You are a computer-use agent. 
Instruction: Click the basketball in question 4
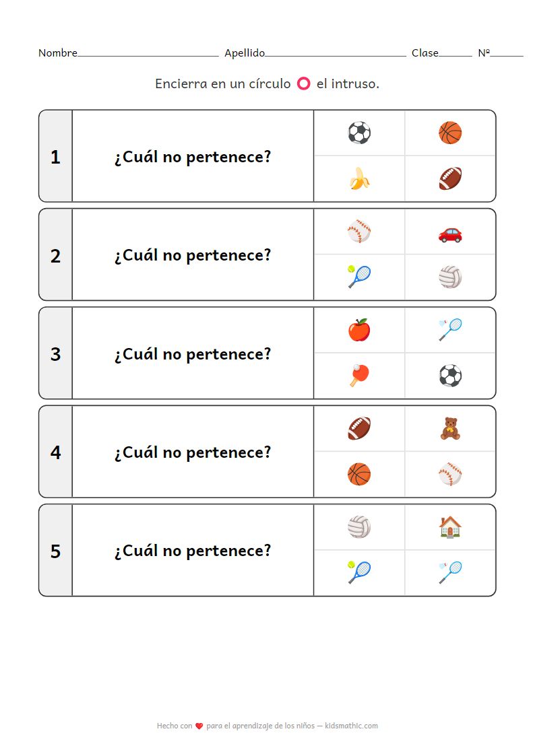[359, 474]
